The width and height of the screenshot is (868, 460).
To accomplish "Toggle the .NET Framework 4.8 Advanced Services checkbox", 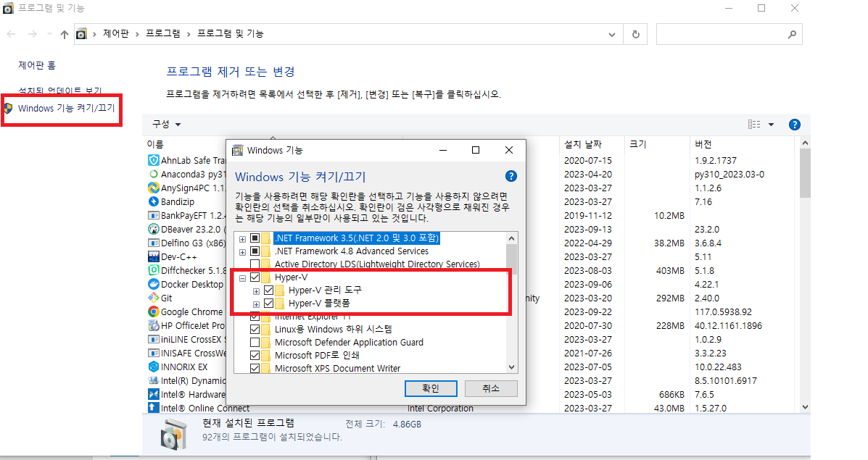I will 255,251.
